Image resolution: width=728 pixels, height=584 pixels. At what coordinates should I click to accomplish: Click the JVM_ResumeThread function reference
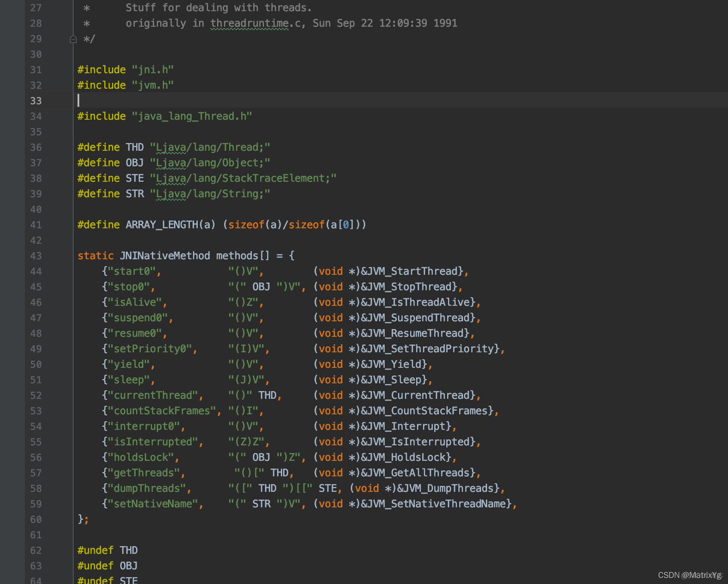415,333
